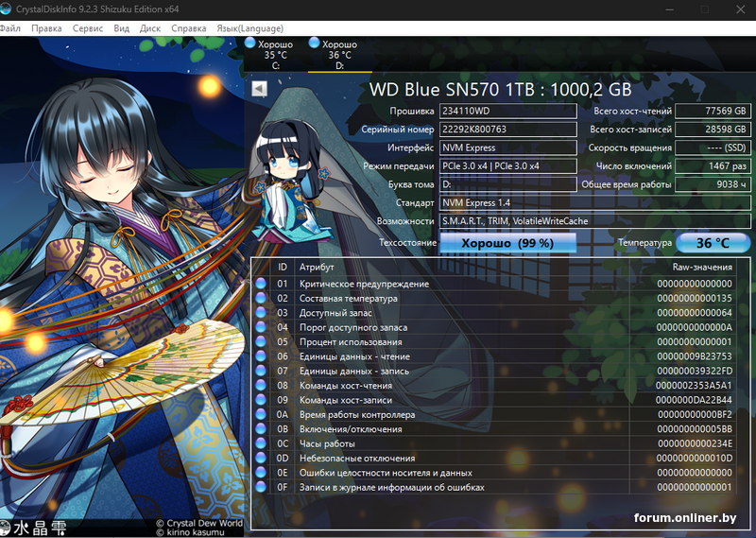Open the Диск menu
Image resolution: width=756 pixels, height=538 pixels.
[150, 28]
